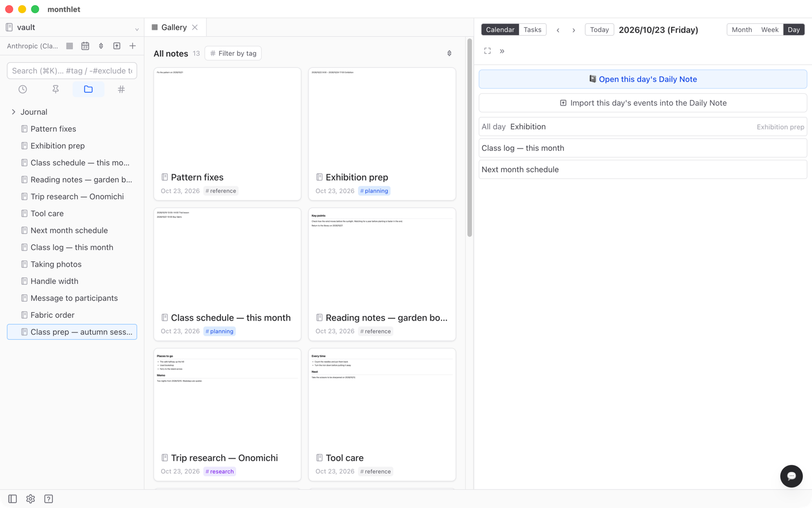
Task: Open help with the question mark icon
Action: [48, 499]
